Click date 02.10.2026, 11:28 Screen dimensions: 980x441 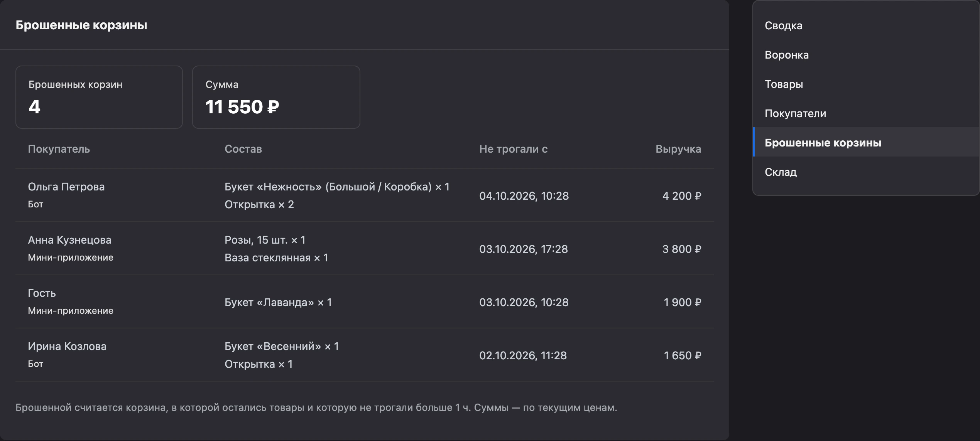point(523,355)
